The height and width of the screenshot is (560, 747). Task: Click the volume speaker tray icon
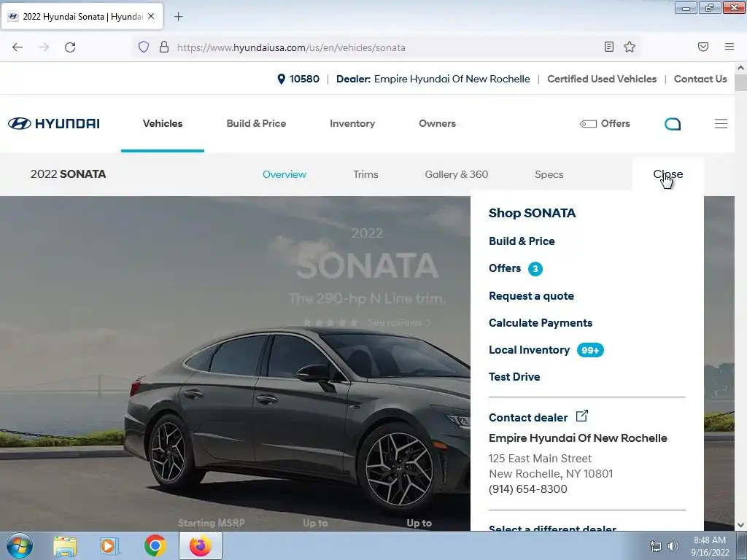(673, 546)
